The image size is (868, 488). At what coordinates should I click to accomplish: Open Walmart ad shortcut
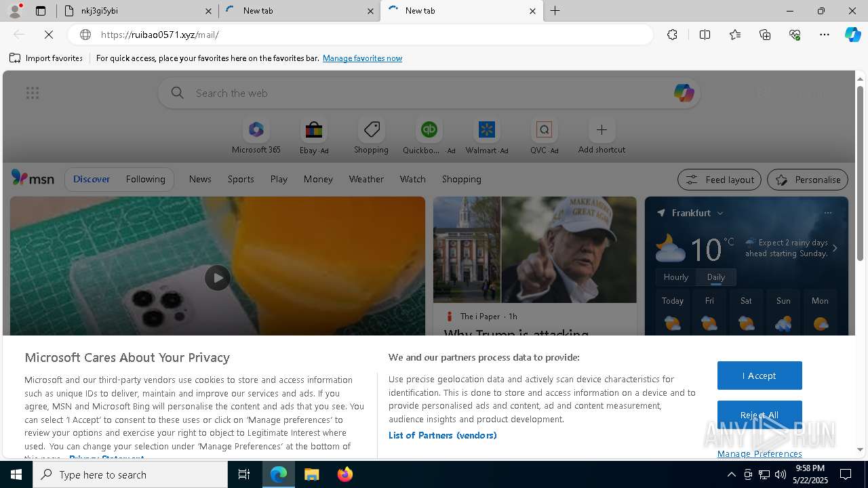pyautogui.click(x=486, y=136)
